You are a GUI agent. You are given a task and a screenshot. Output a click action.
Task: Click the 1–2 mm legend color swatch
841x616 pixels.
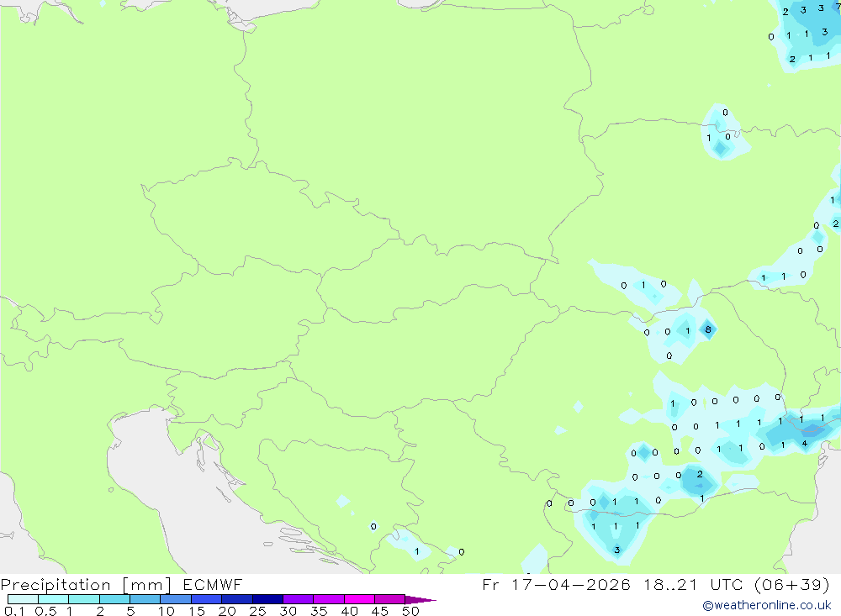[x=83, y=599]
